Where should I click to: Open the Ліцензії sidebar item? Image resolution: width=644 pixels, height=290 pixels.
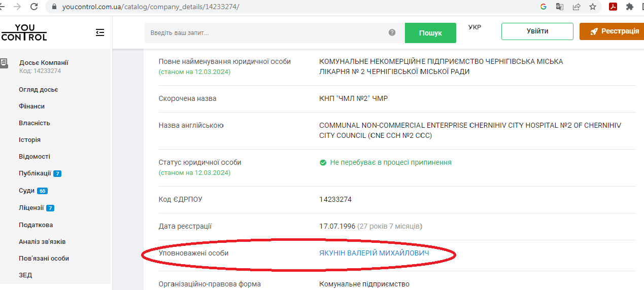(x=31, y=208)
